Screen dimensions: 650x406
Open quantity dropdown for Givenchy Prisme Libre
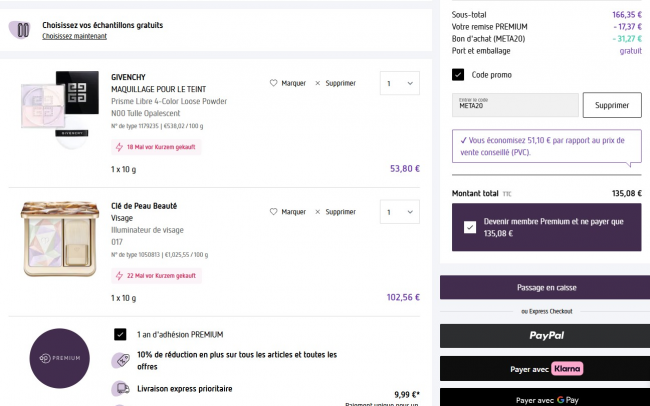coord(399,84)
